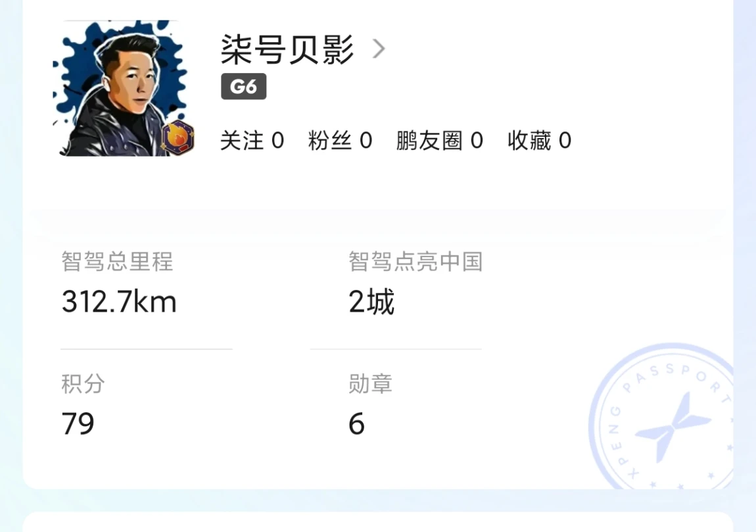Open profile via arrow beside 柒号贝影
Screen dimensions: 756x532
pyautogui.click(x=379, y=49)
